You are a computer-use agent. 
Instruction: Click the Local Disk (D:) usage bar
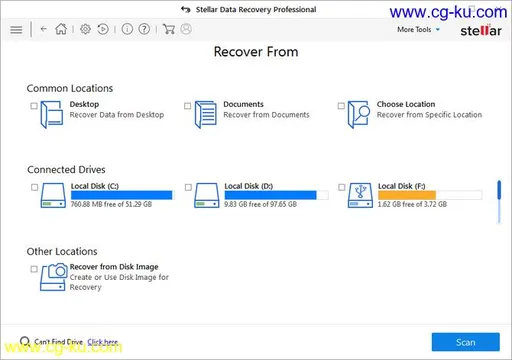276,195
